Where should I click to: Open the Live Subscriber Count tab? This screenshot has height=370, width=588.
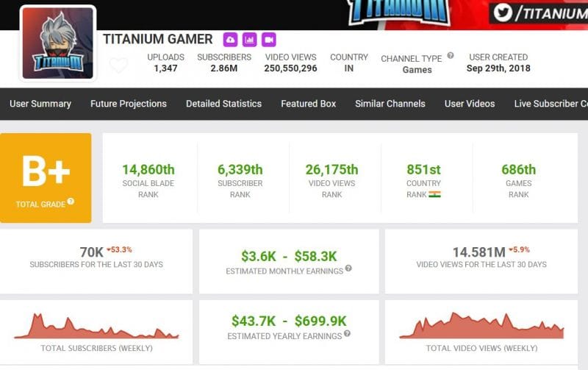point(551,104)
